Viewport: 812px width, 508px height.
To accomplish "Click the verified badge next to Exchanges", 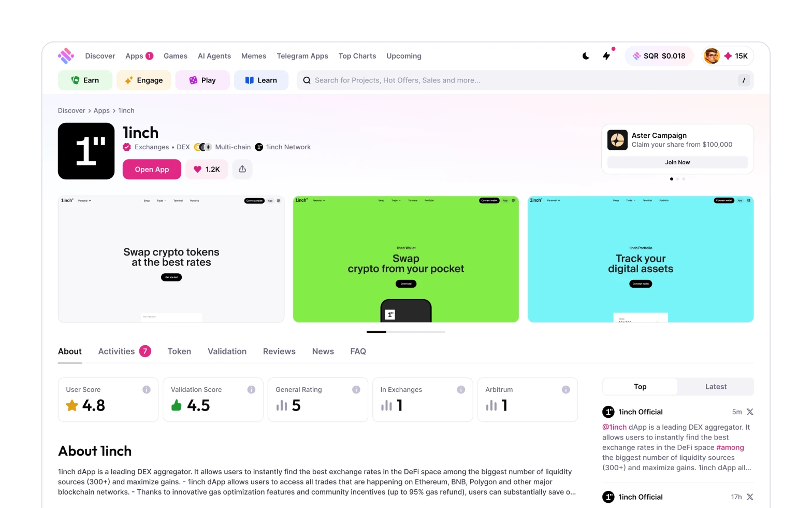I will pyautogui.click(x=127, y=147).
